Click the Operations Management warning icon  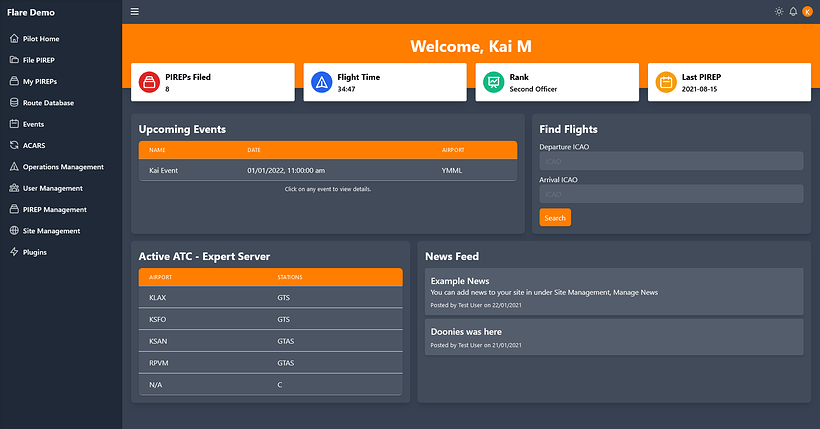pos(14,166)
